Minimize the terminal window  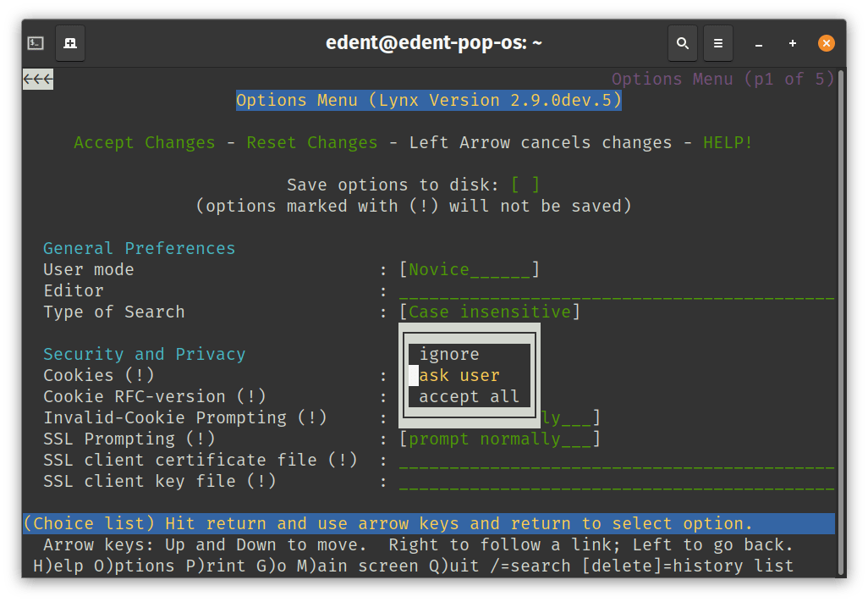(759, 44)
